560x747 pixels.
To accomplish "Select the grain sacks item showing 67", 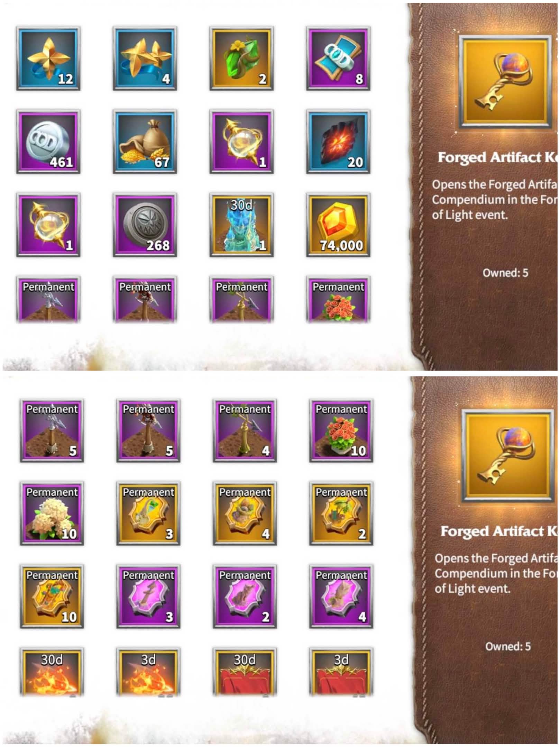I will tap(145, 142).
